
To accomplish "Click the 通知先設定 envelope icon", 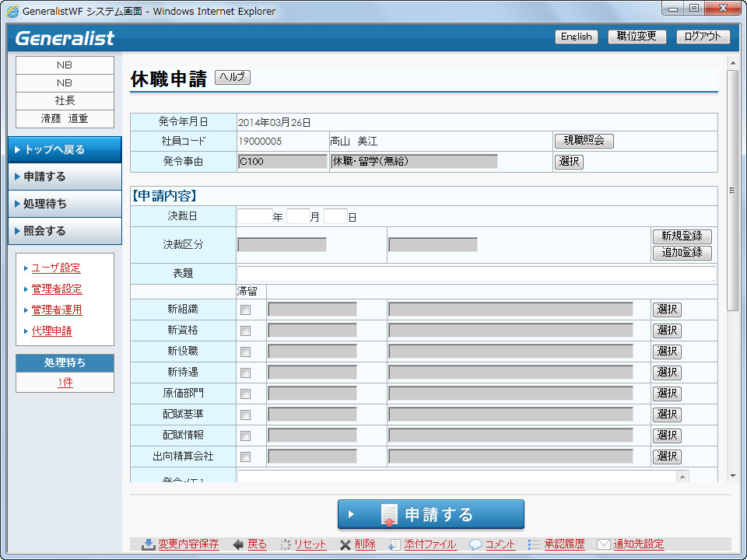I will click(x=603, y=544).
